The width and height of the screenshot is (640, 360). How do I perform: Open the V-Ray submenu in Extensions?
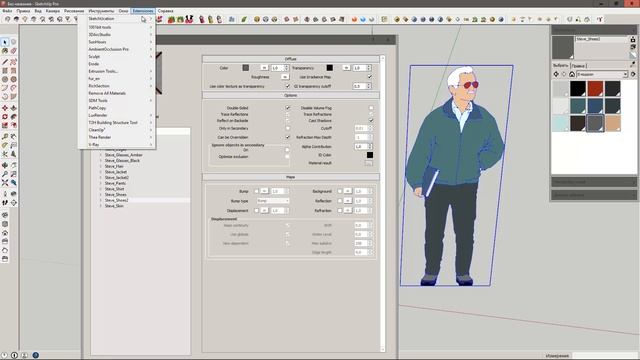click(116, 144)
